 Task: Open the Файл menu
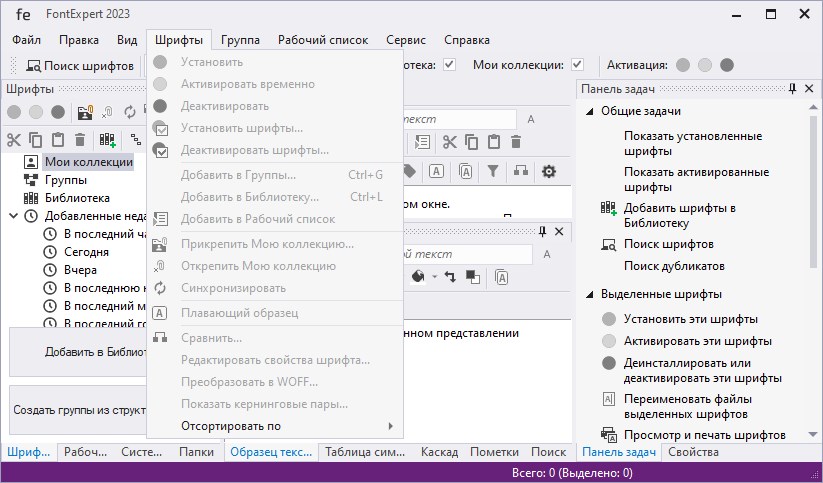click(x=26, y=40)
